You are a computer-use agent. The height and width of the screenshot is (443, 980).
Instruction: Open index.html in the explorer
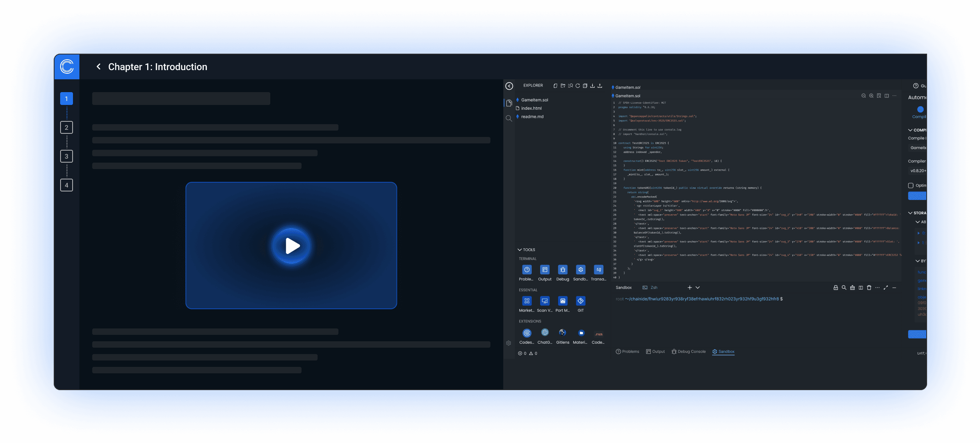[531, 109]
